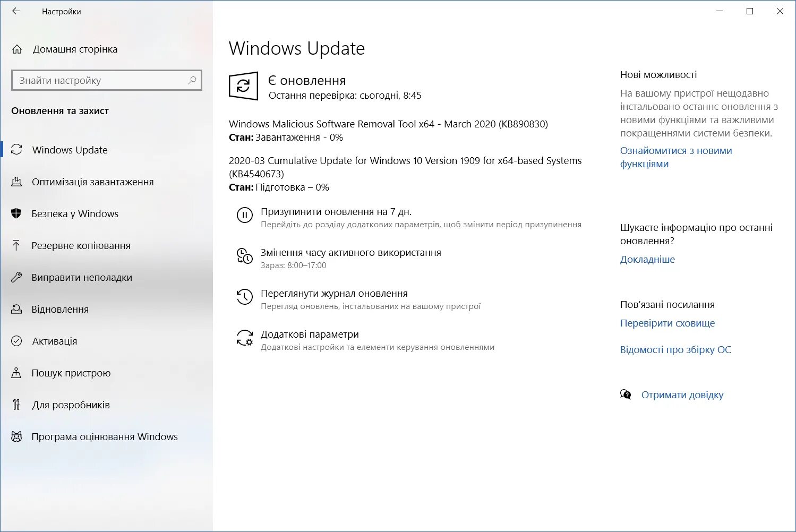Screen dimensions: 796x532
Task: Click the Є оновлення heading
Action: point(307,80)
